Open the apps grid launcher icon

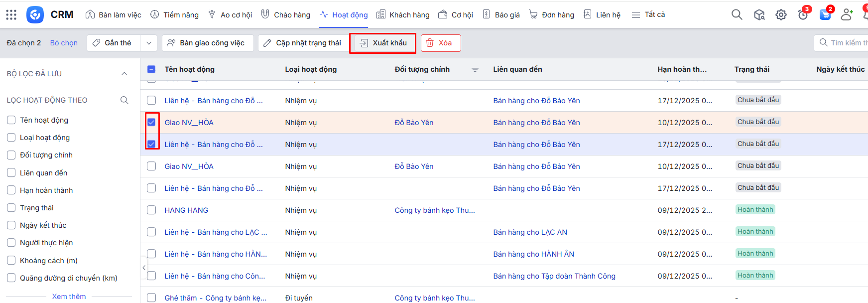(x=11, y=15)
